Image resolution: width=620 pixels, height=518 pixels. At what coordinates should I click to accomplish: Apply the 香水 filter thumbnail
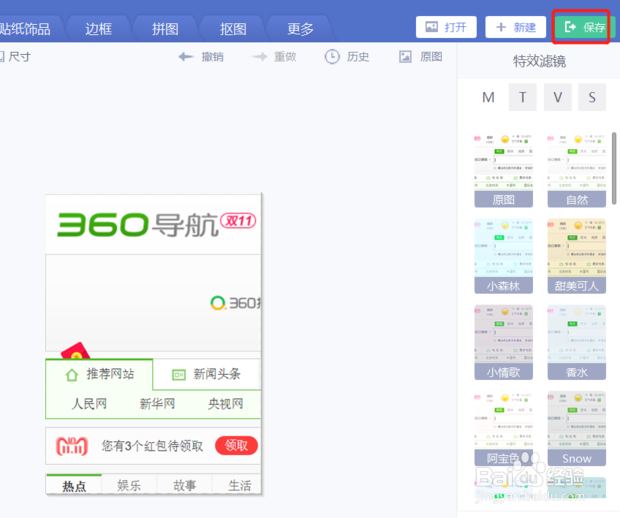point(577,342)
